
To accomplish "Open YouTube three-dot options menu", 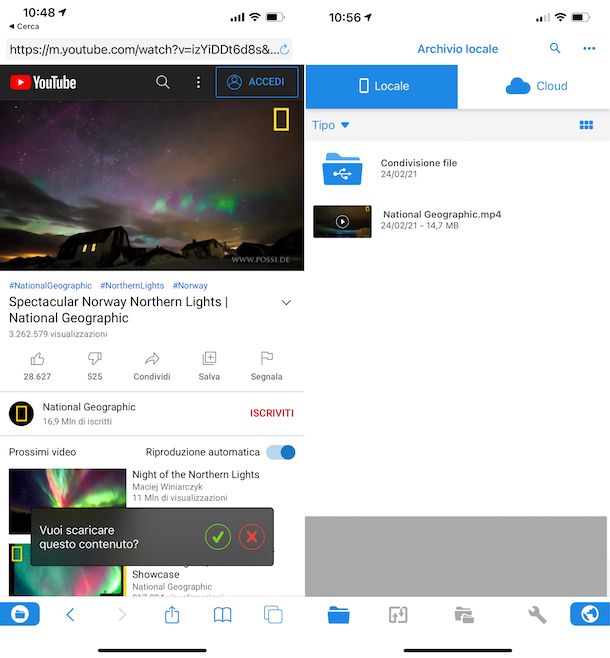I will point(198,82).
